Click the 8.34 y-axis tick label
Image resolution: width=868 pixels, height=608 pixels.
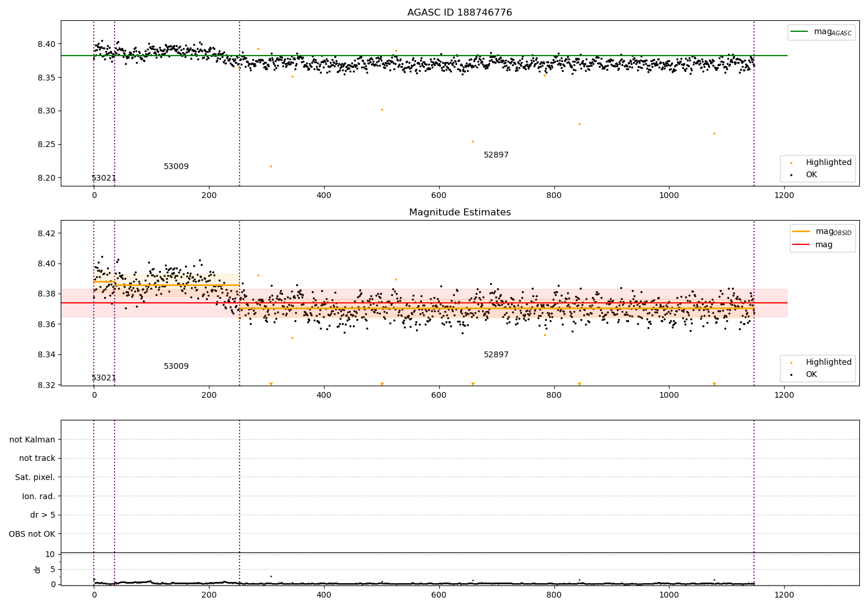[46, 355]
